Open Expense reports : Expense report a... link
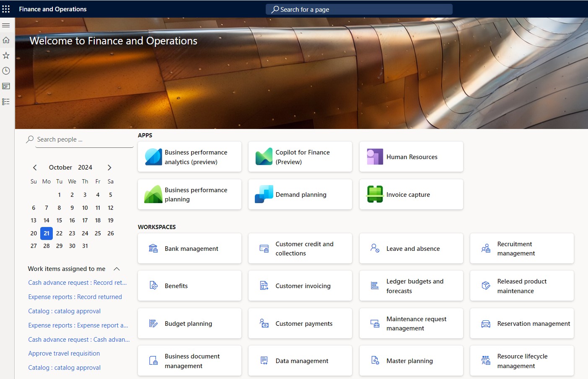The width and height of the screenshot is (588, 379). point(78,325)
